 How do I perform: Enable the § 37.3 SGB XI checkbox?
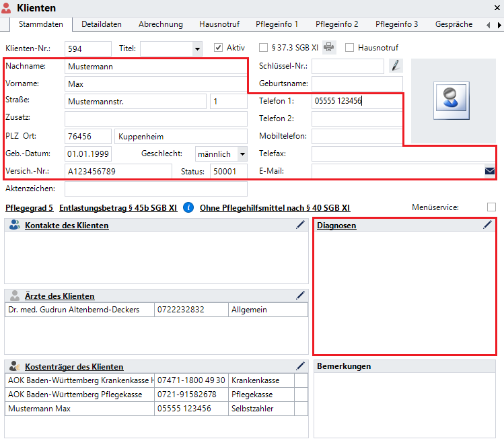pyautogui.click(x=264, y=48)
